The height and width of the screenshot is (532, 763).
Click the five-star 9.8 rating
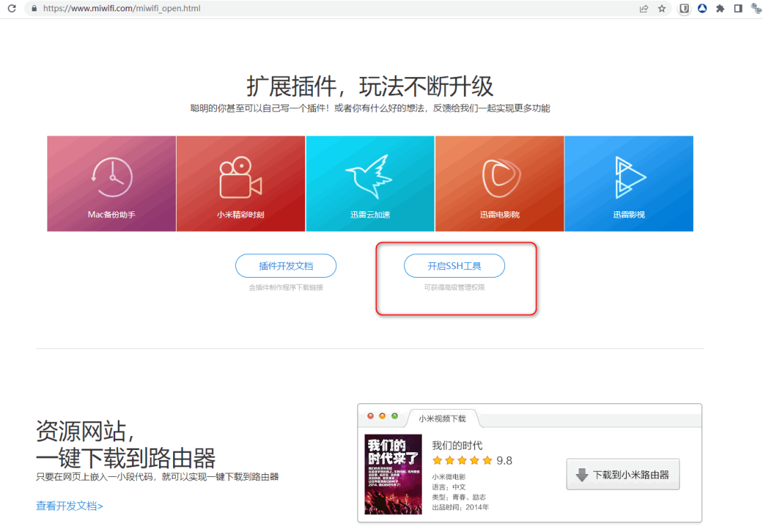pyautogui.click(x=472, y=461)
